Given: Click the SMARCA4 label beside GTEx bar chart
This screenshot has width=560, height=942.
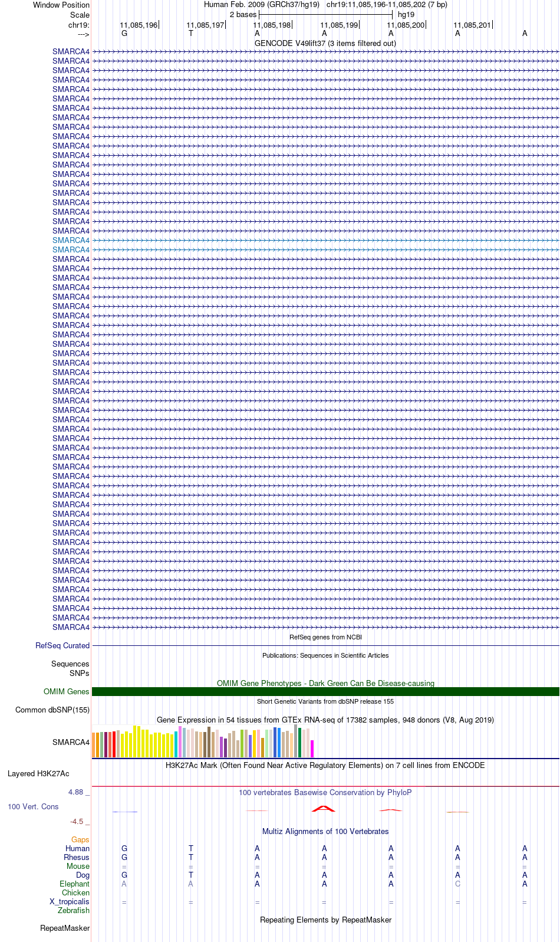Looking at the screenshot, I should (71, 743).
